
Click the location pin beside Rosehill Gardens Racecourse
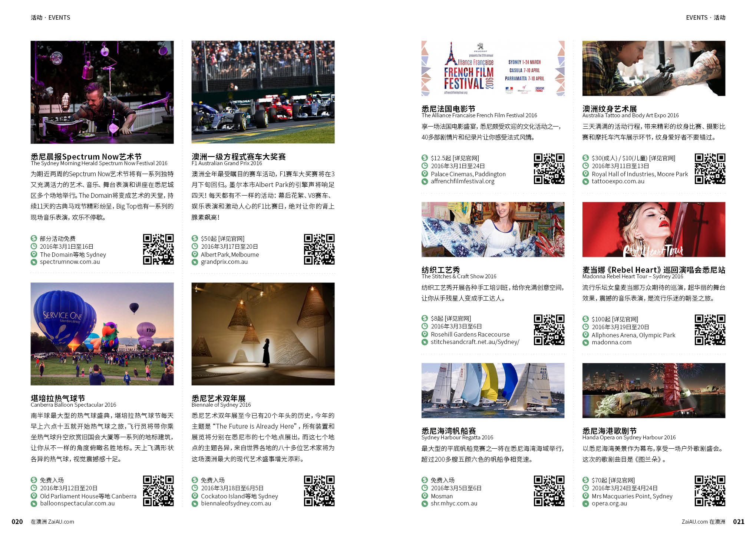point(425,334)
